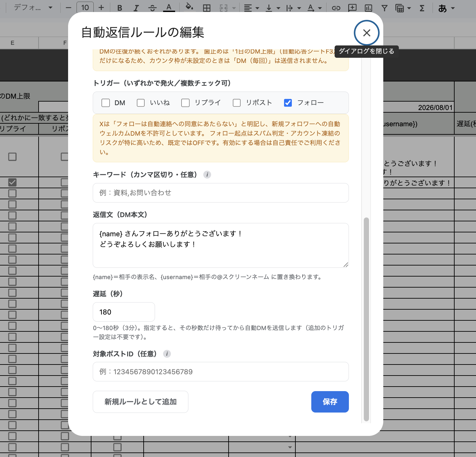
Task: Click the font size field showing 10
Action: tap(85, 7)
